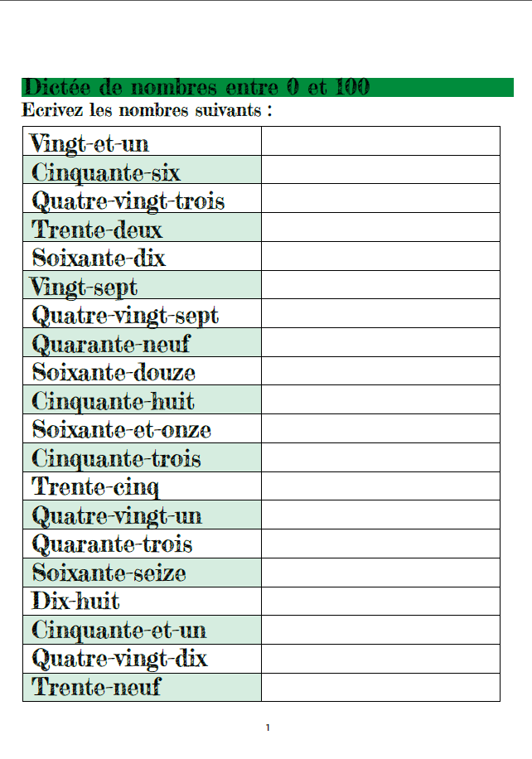532x759 pixels.
Task: Click the answer cell beside Dix-huit
Action: point(380,602)
